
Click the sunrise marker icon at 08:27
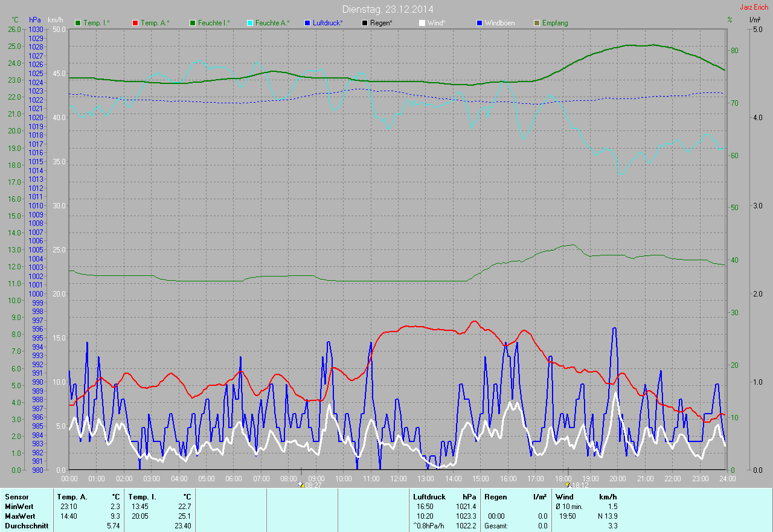click(301, 484)
